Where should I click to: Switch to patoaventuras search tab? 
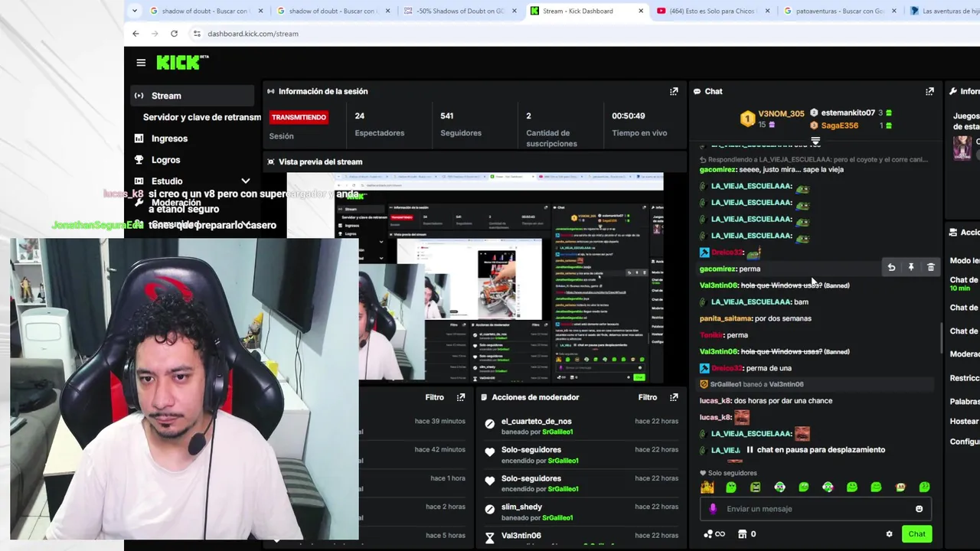[841, 11]
